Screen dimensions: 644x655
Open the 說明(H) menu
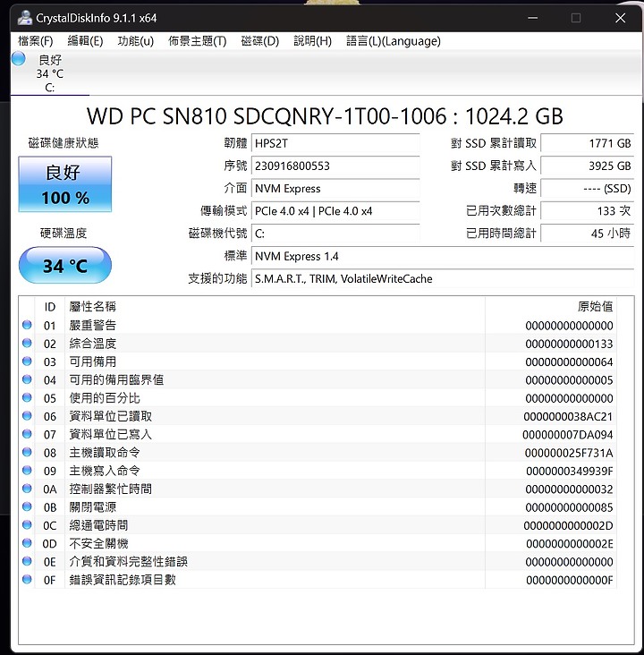[x=312, y=41]
